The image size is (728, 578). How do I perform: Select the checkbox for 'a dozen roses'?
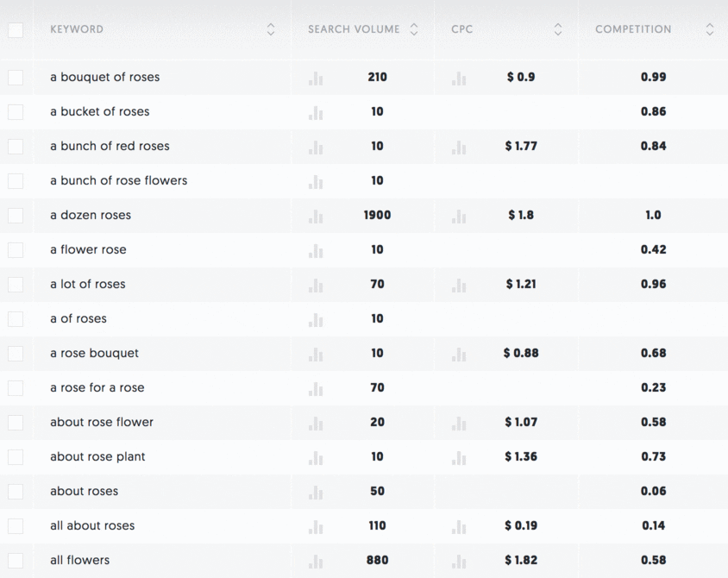[14, 215]
